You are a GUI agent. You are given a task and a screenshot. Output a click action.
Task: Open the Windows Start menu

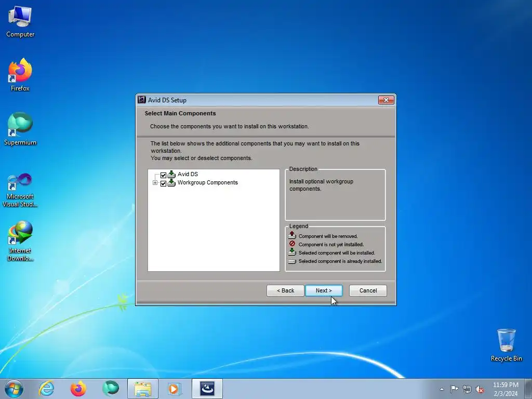(x=14, y=389)
